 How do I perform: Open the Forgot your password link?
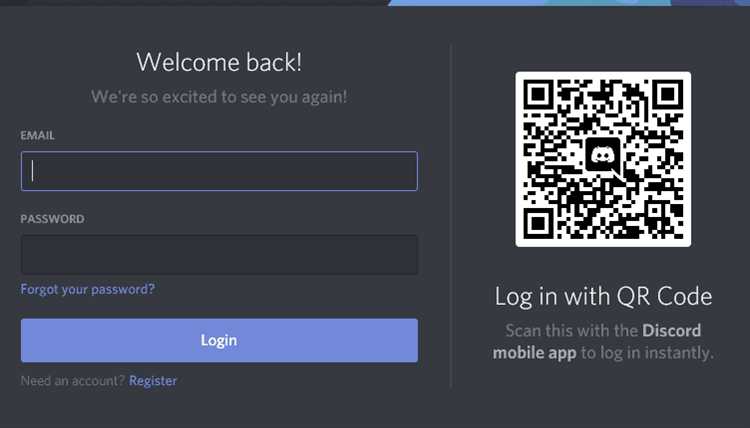(x=88, y=289)
